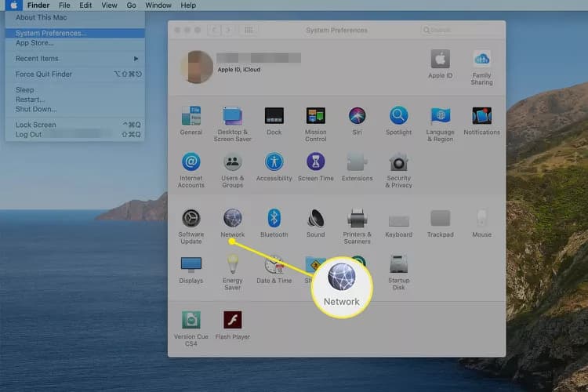Viewport: 588px width, 392px height.
Task: Go forward in System Preferences
Action: tap(227, 30)
